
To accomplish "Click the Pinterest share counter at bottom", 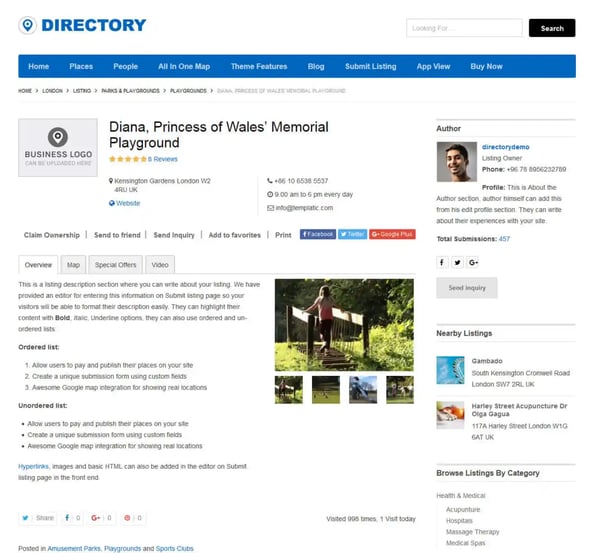I will (x=132, y=518).
